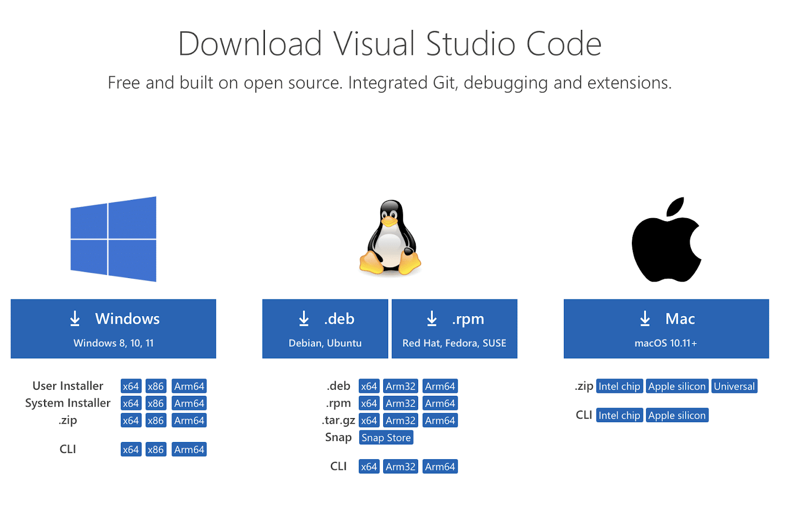Get the Windows CLI x64 build
This screenshot has width=812, height=513.
131,450
